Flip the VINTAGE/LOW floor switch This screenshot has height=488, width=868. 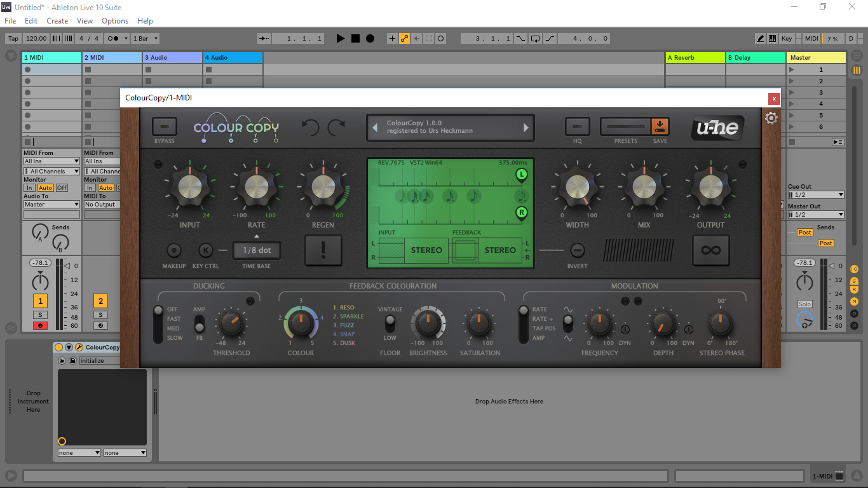click(x=390, y=323)
